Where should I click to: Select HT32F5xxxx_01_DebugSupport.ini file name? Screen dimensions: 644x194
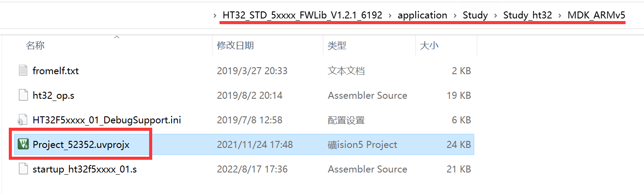106,120
